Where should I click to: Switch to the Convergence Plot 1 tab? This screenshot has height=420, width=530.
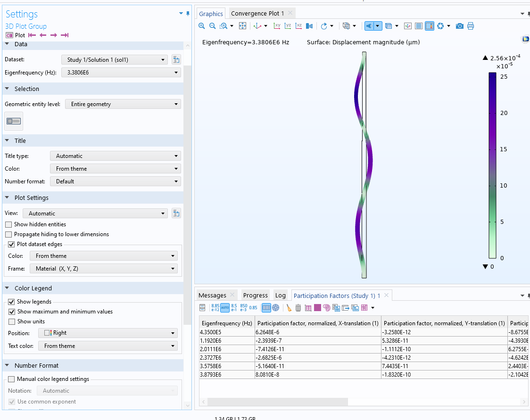[257, 13]
